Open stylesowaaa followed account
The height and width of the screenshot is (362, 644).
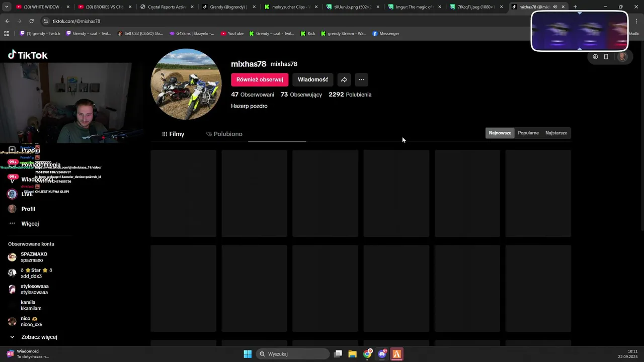point(34,289)
